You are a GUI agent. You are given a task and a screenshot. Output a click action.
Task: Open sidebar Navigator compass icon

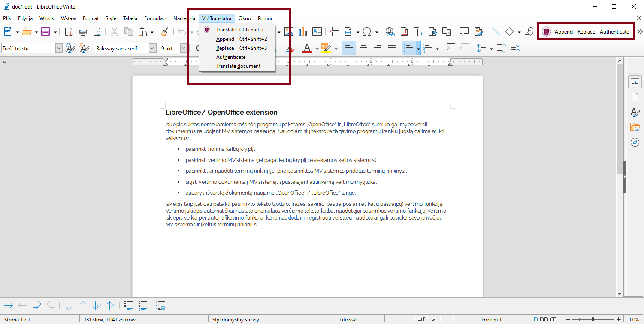pyautogui.click(x=635, y=142)
